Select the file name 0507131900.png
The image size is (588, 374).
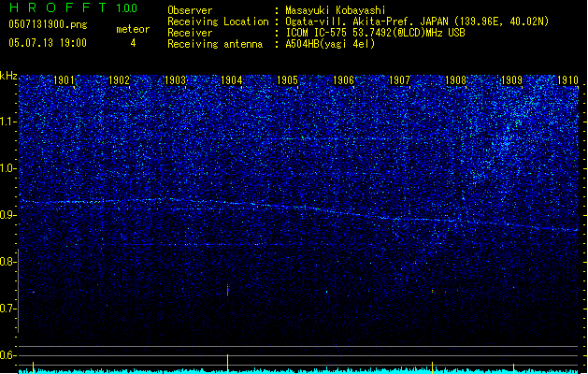point(48,24)
